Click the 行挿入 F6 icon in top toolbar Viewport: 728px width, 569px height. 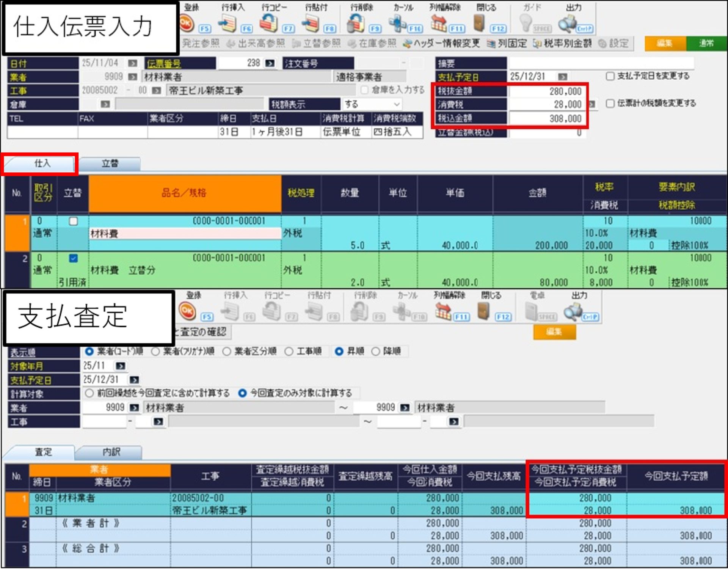(x=228, y=24)
